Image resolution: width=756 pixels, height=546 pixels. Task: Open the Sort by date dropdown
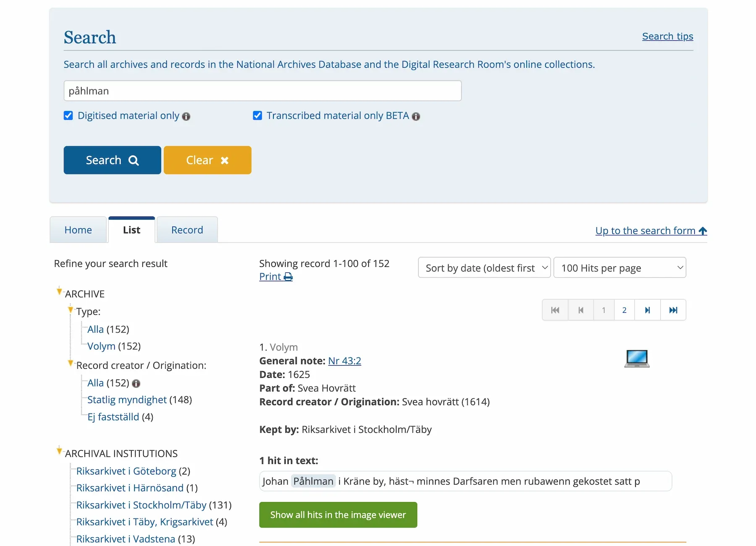[484, 268]
